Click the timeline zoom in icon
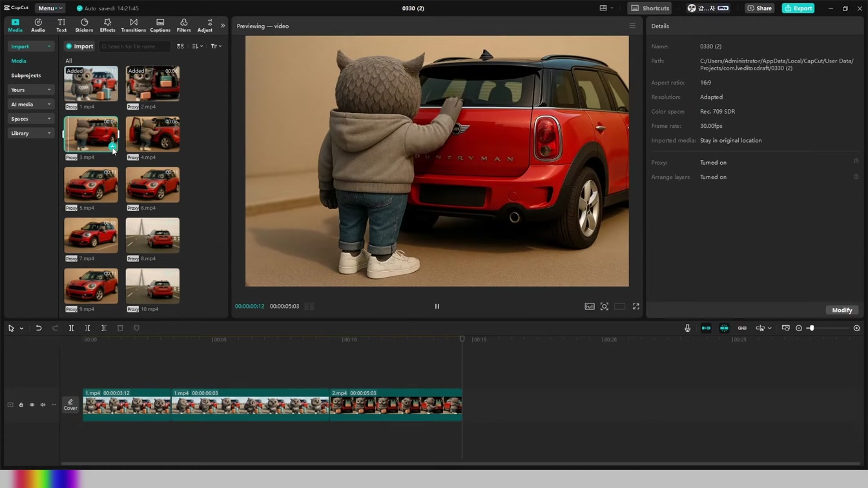The width and height of the screenshot is (868, 488). [x=856, y=328]
